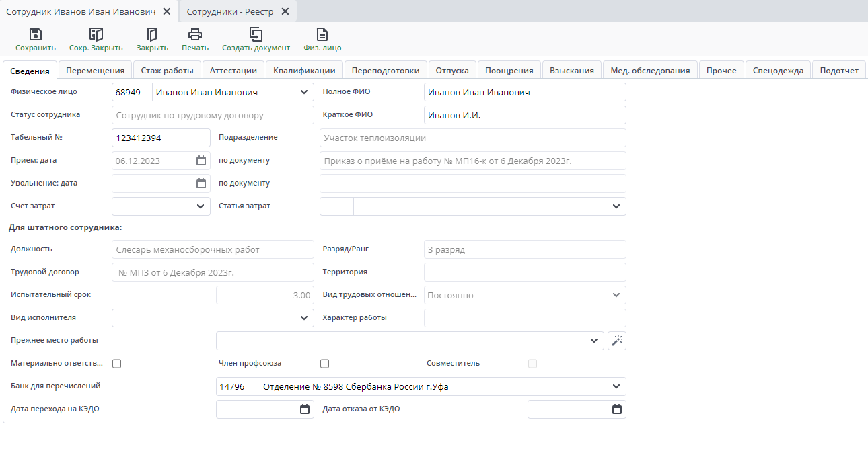
Task: Click the Вид исполнителя code field
Action: [x=125, y=318]
